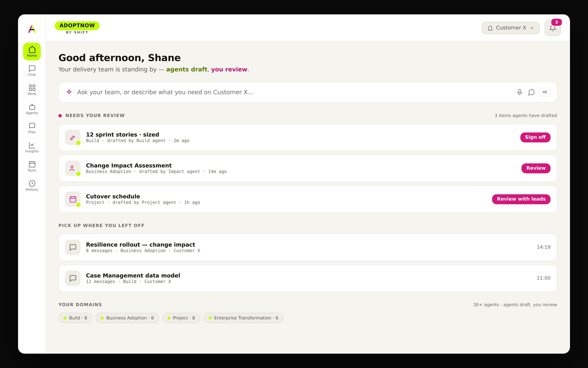588x368 pixels.
Task: Click the pencil icon on the sprint stories card
Action: click(x=73, y=137)
